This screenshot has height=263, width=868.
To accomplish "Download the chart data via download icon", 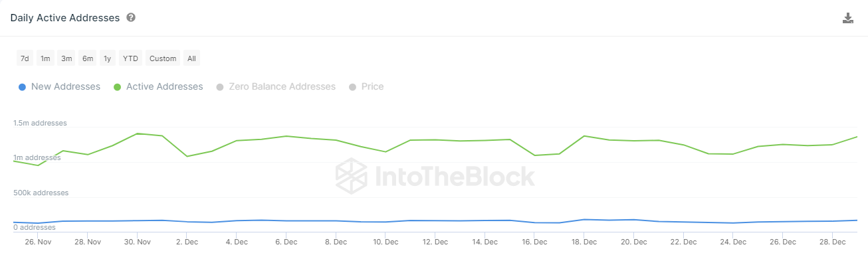I will (x=847, y=18).
